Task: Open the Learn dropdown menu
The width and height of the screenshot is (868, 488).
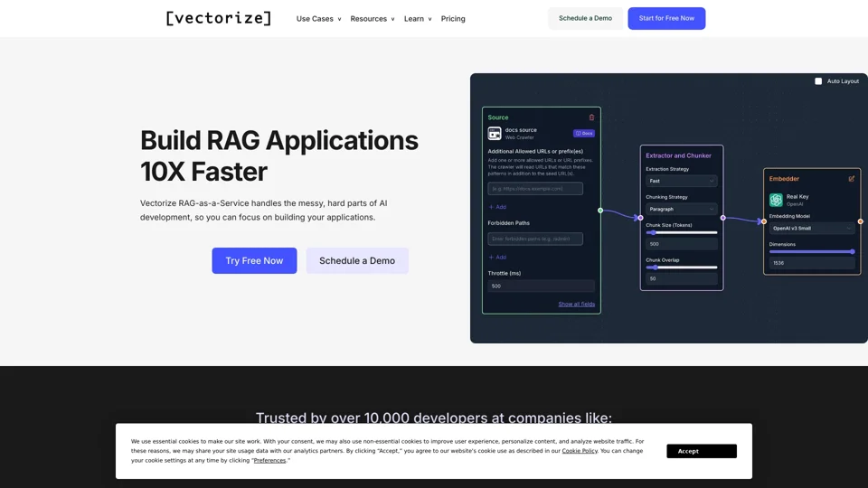Action: 418,19
